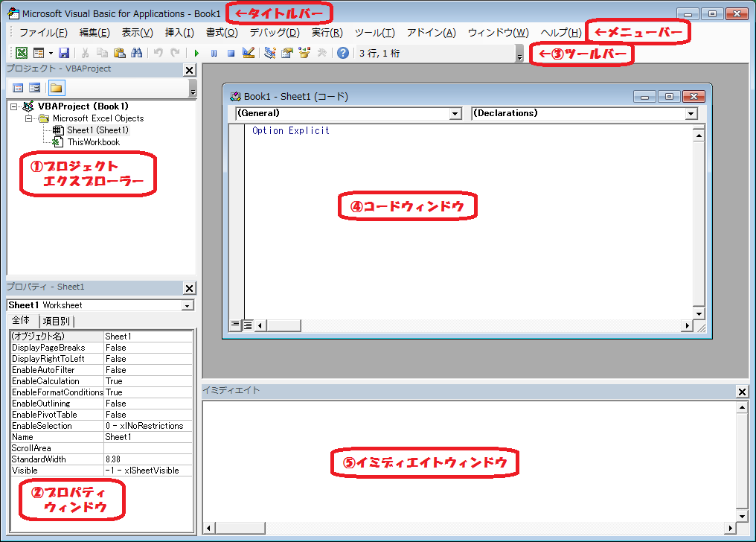This screenshot has width=756, height=542.
Task: Switch to Procedure View in code window
Action: 235,325
